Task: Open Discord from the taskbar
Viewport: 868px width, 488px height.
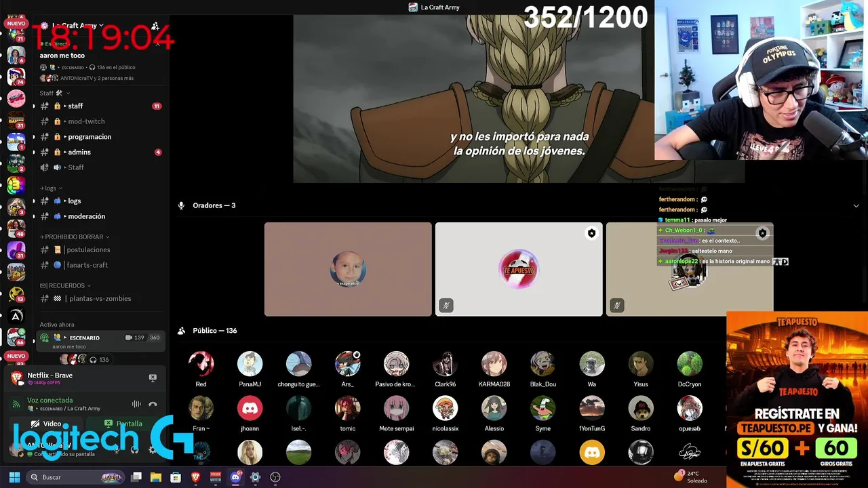Action: (x=235, y=477)
